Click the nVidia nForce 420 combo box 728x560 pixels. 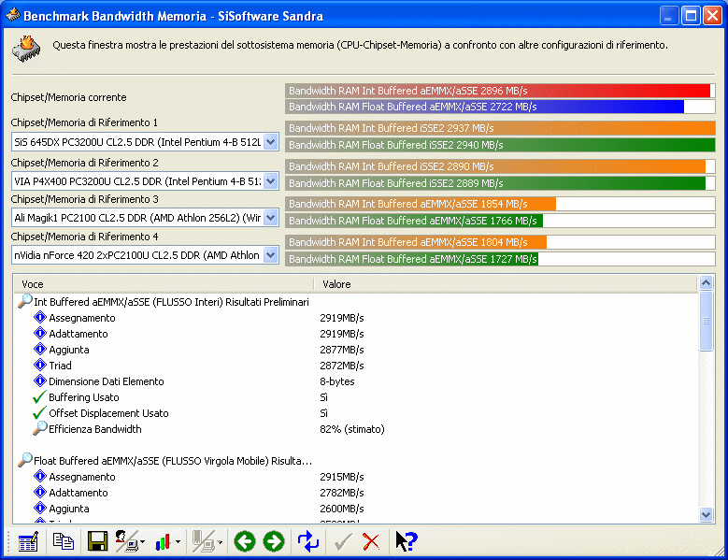coord(145,255)
